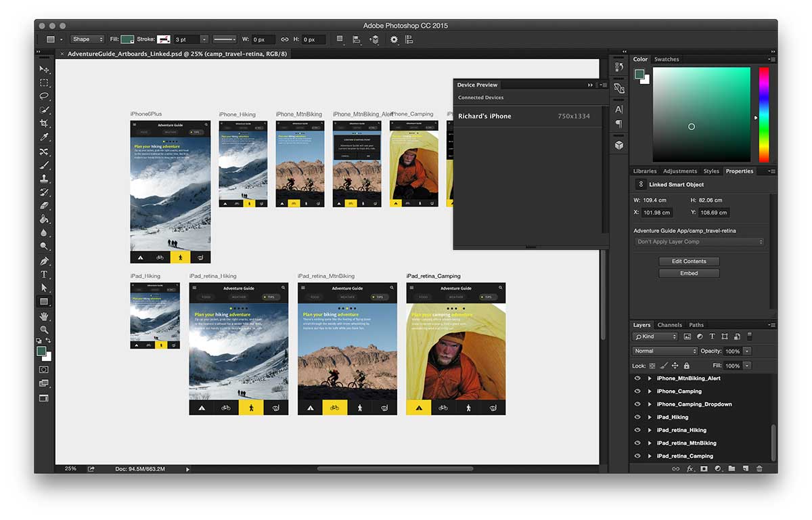812x520 pixels.
Task: Activate the Hand tool
Action: pos(44,316)
